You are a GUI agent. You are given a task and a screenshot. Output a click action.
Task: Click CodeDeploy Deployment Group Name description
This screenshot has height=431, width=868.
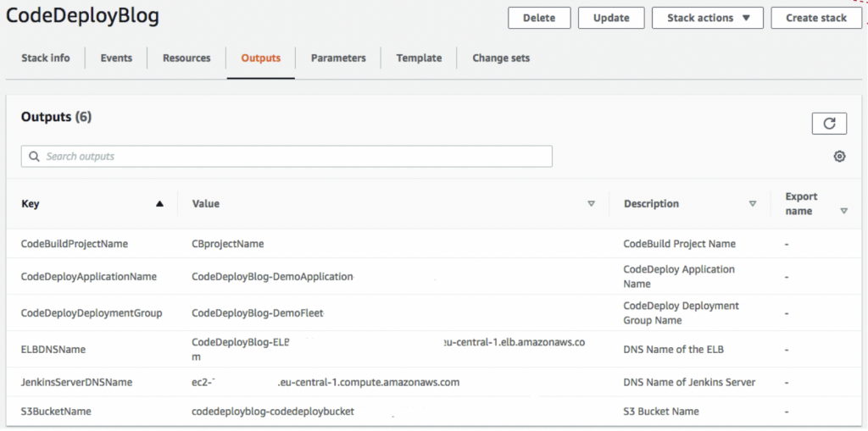point(681,312)
